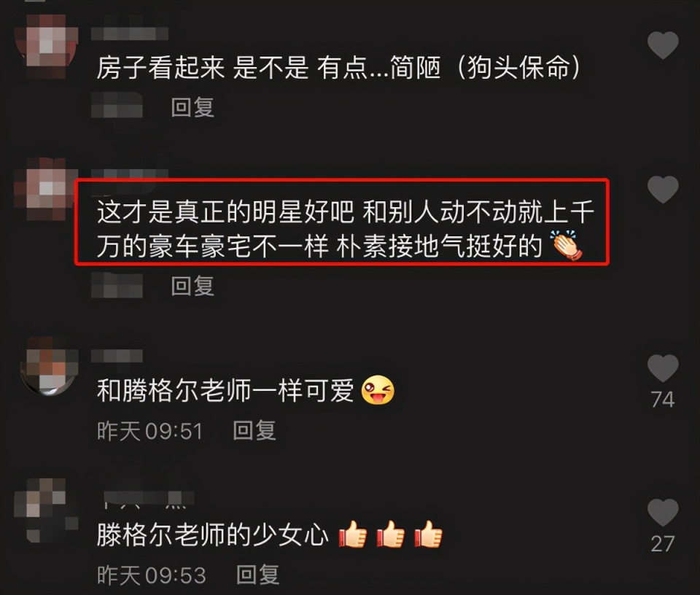Tap the heart above the 74 count
The height and width of the screenshot is (595, 700).
pyautogui.click(x=663, y=369)
